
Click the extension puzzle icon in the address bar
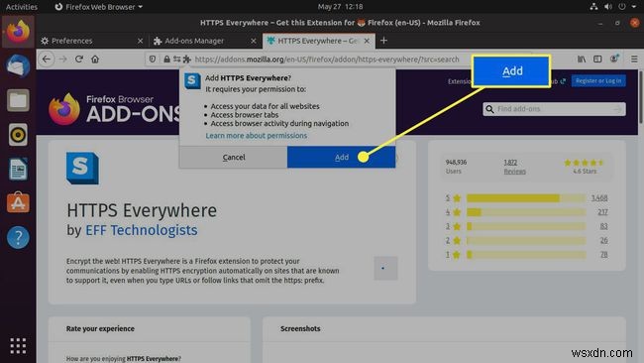(187, 60)
